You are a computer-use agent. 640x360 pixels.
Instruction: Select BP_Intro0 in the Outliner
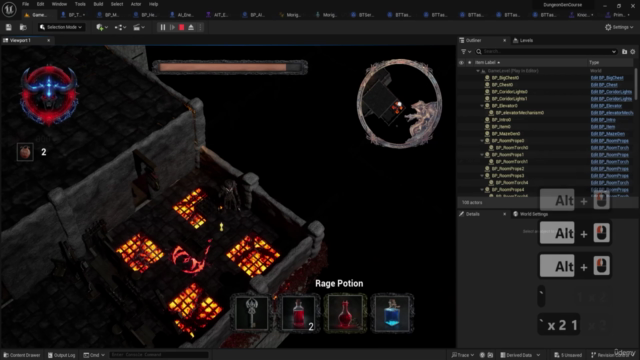pyautogui.click(x=501, y=120)
